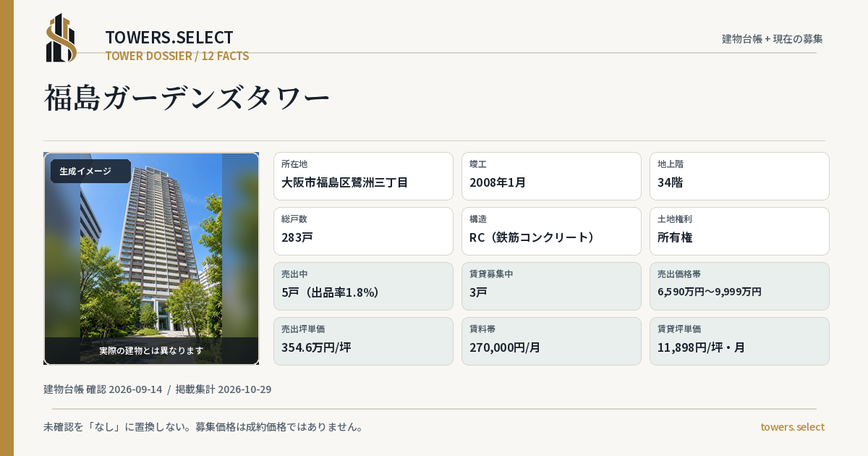Click the 所有権 value
This screenshot has width=868, height=456.
coord(676,237)
